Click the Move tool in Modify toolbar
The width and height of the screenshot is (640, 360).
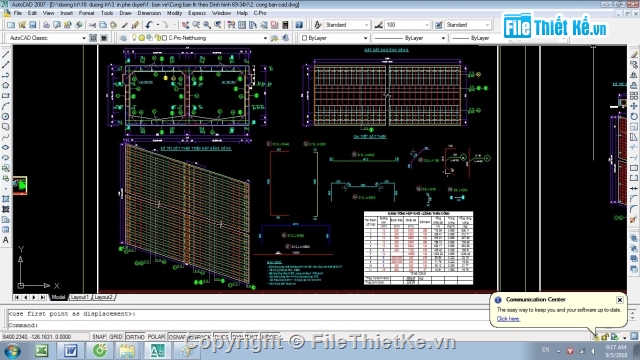[x=633, y=106]
